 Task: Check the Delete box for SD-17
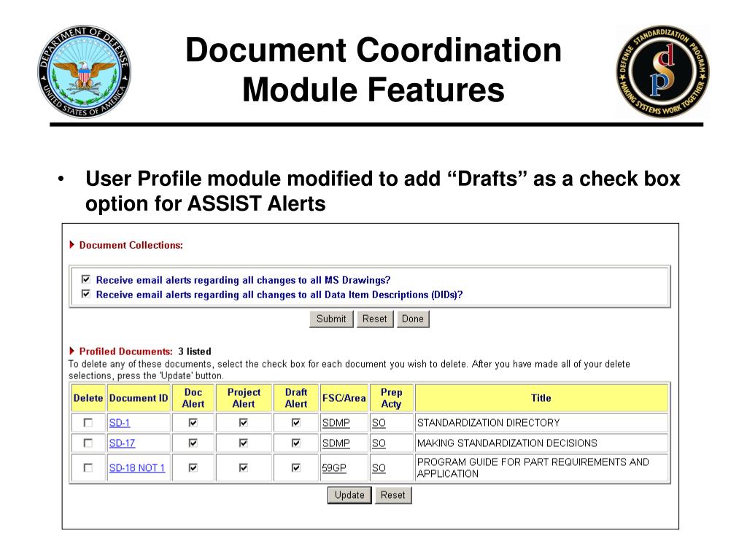tap(88, 443)
